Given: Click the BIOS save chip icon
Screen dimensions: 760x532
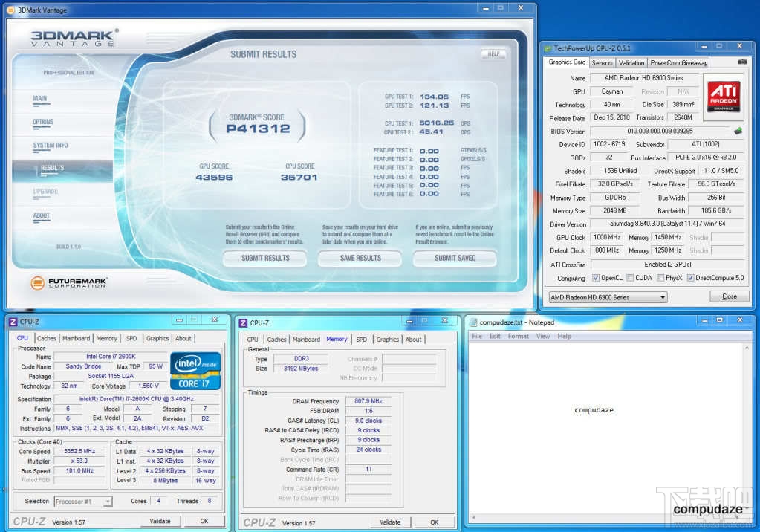Looking at the screenshot, I should click(738, 132).
